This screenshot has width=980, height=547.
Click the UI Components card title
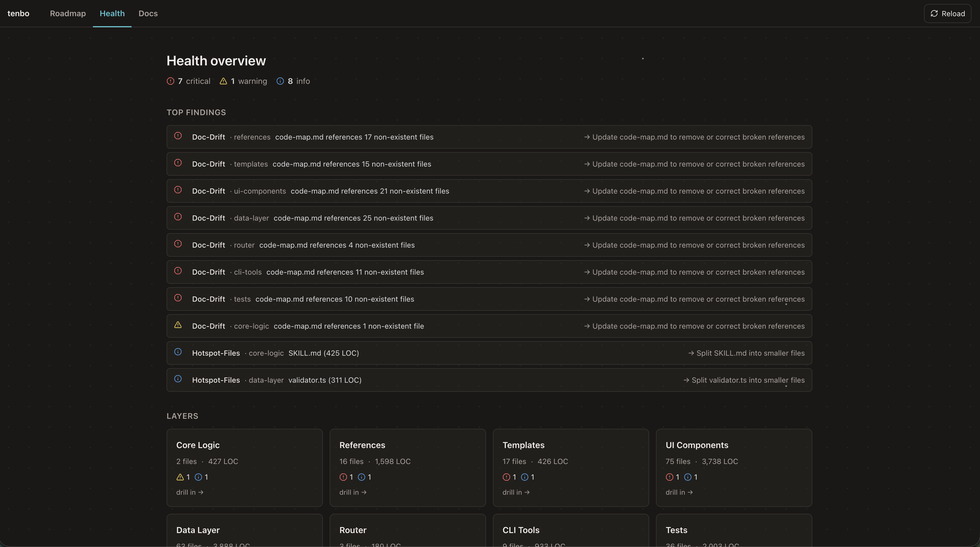pos(697,446)
